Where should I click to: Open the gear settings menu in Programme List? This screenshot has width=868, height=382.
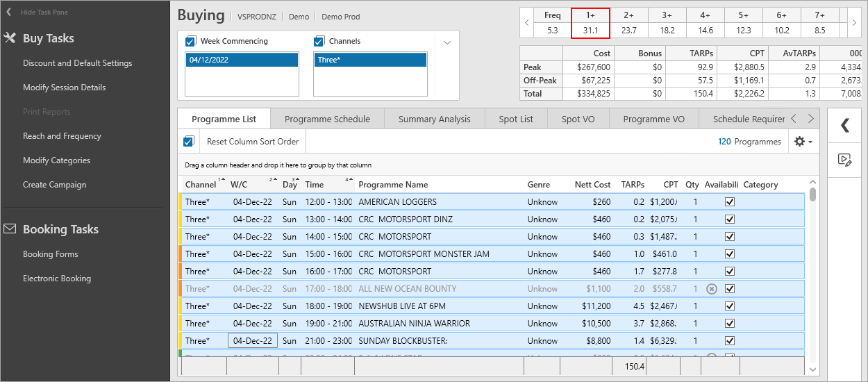[x=799, y=141]
